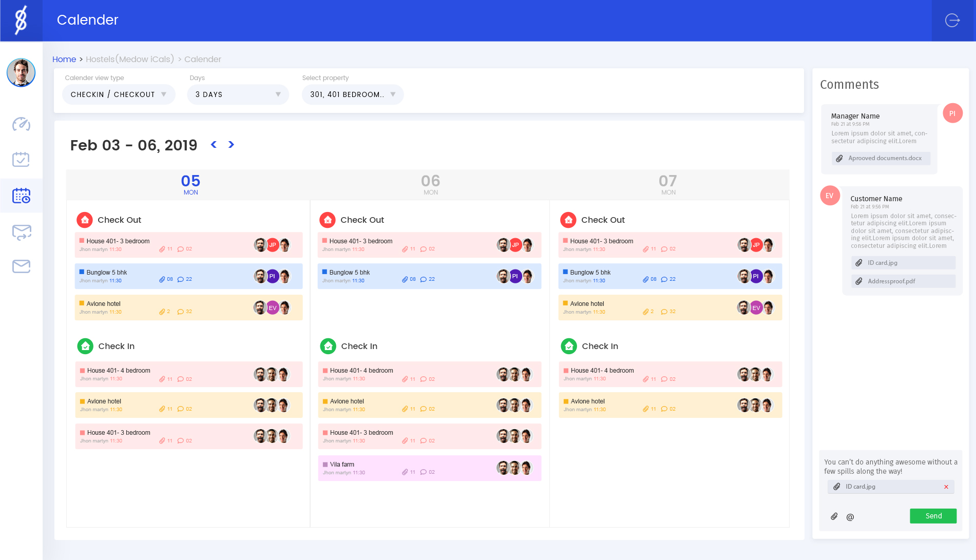The image size is (976, 560).
Task: Remove the ID card.jpg attachment
Action: coord(946,487)
